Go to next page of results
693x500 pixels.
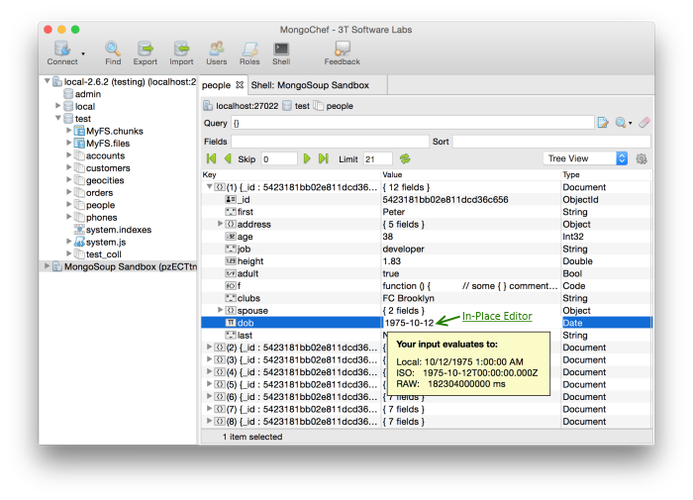307,158
